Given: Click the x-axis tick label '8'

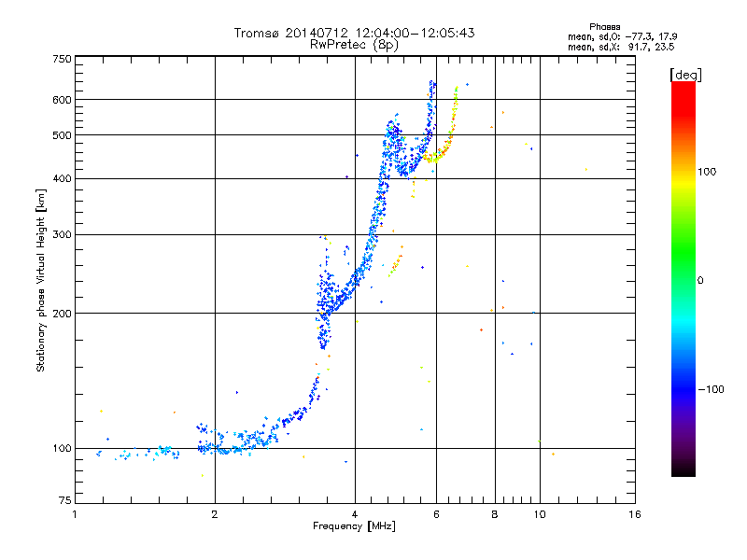Looking at the screenshot, I should tap(495, 514).
